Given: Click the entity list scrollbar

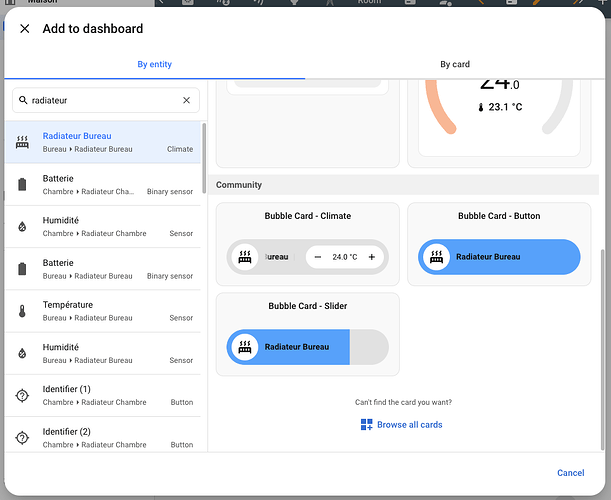Looking at the screenshot, I should click(204, 158).
